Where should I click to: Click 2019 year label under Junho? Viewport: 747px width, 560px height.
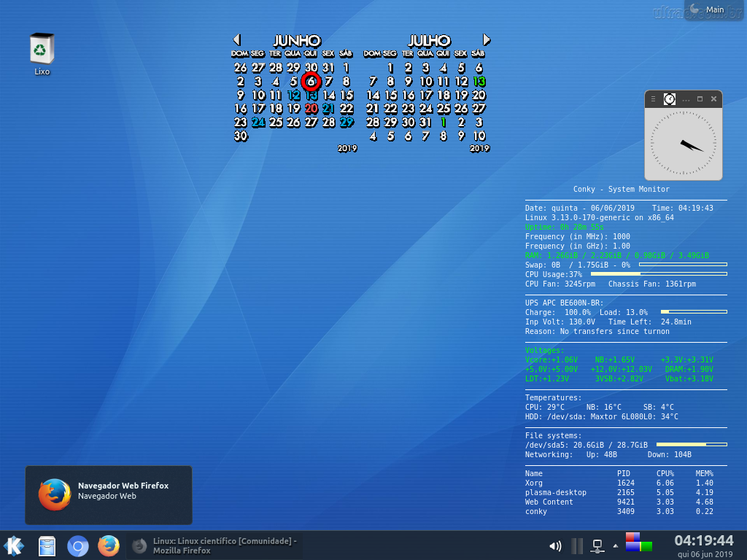[347, 149]
